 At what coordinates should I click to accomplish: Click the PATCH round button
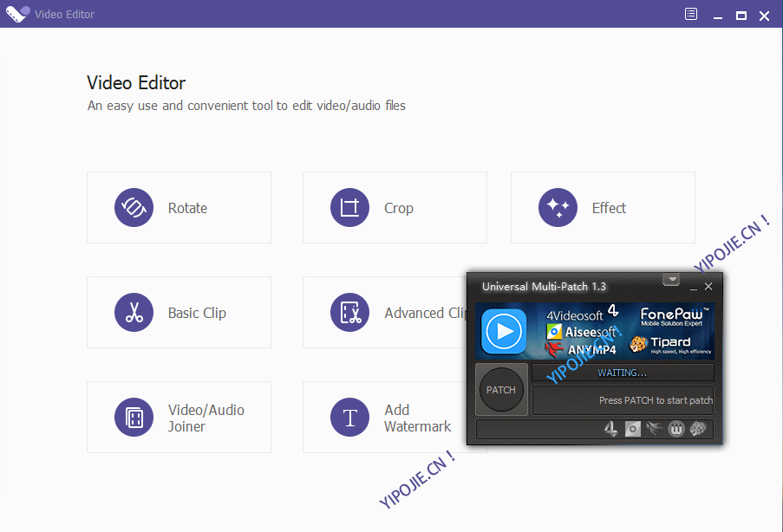pos(501,390)
